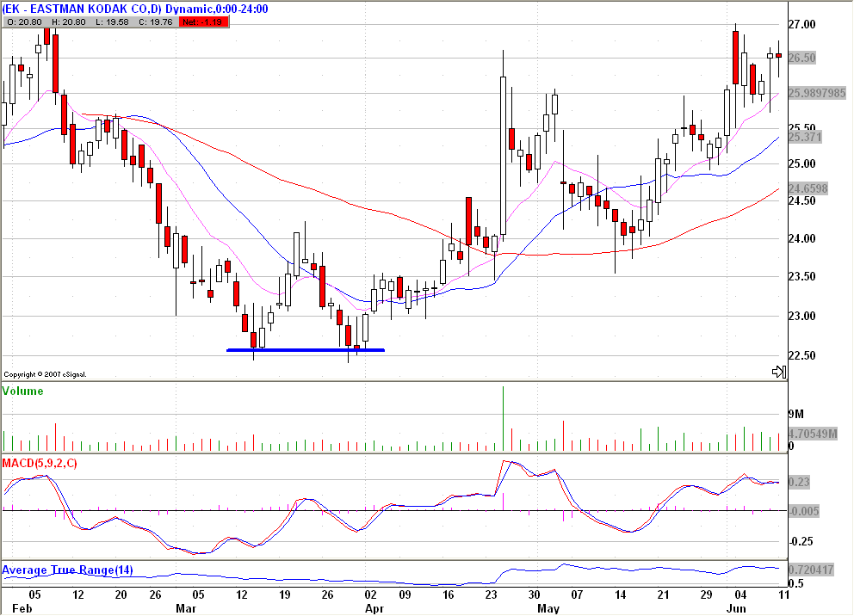This screenshot has height=616, width=854.
Task: Click the Feb month label on time axis
Action: pos(22,608)
